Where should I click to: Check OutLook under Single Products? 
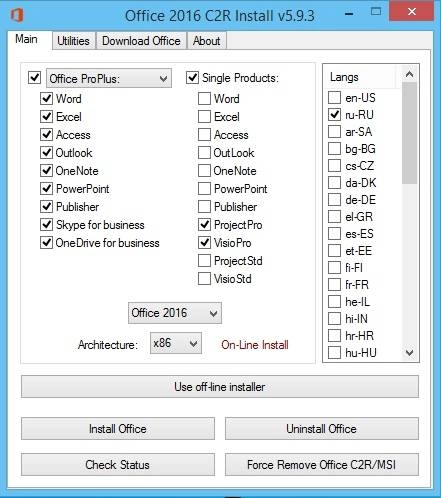pyautogui.click(x=204, y=152)
